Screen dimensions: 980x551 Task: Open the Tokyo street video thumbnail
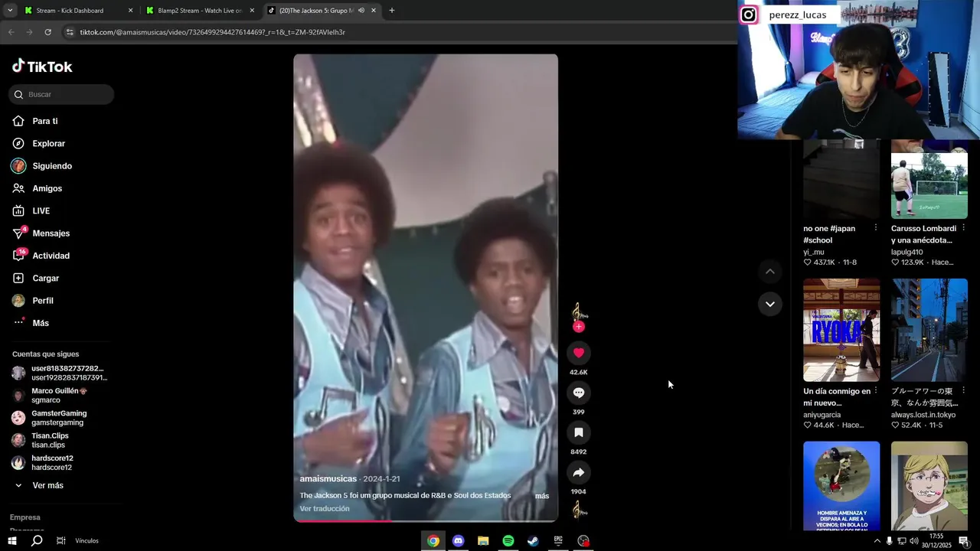pos(929,330)
